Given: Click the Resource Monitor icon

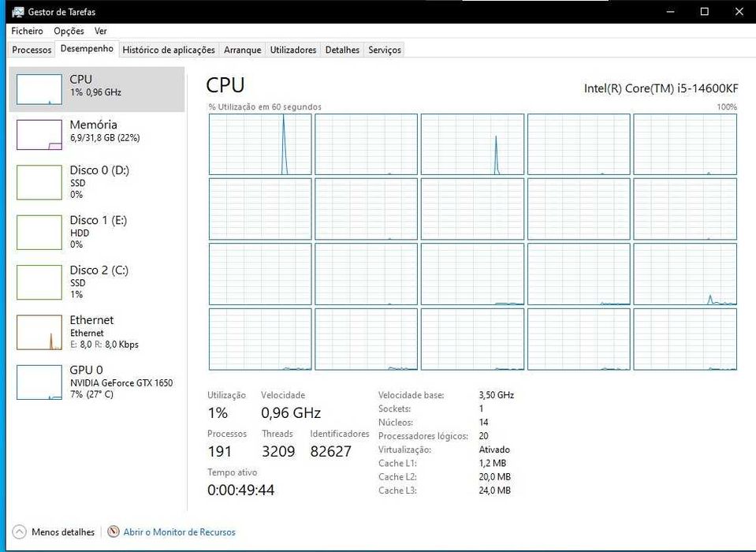Looking at the screenshot, I should (114, 532).
